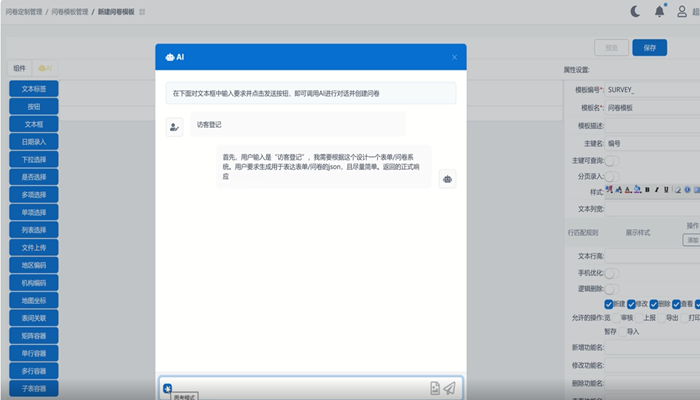Go to 问卷模板管理 breadcrumb

[x=70, y=12]
